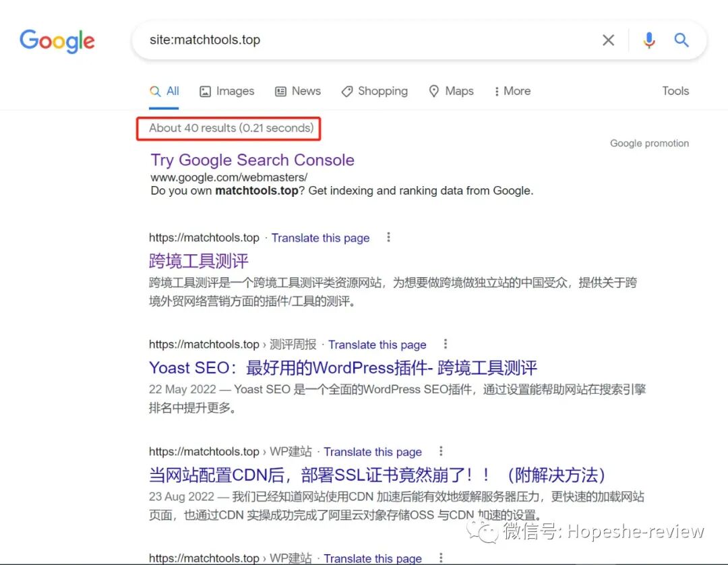
Task: Start a voice search with the microphone icon
Action: [x=648, y=40]
